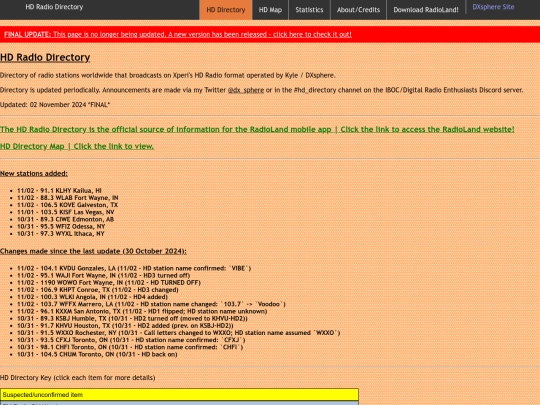Click the '91.7 KHVU Houston, TX' change row
Screen dimensions: 540x405
pos(125,326)
